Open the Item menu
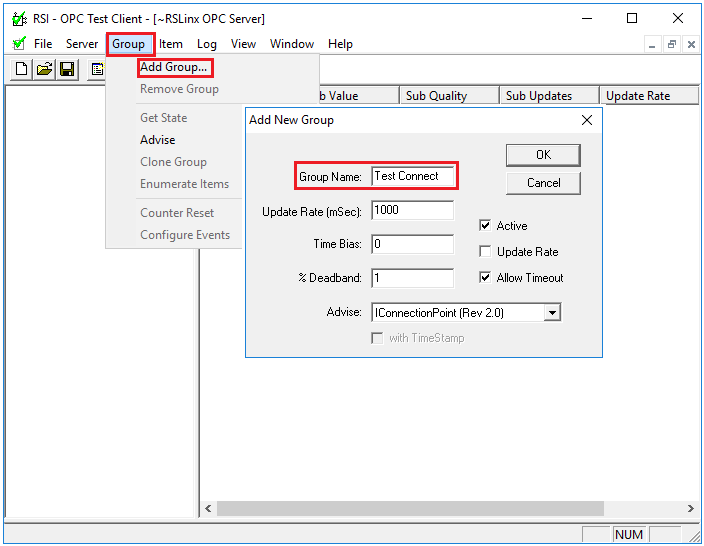The image size is (704, 546). pos(171,44)
